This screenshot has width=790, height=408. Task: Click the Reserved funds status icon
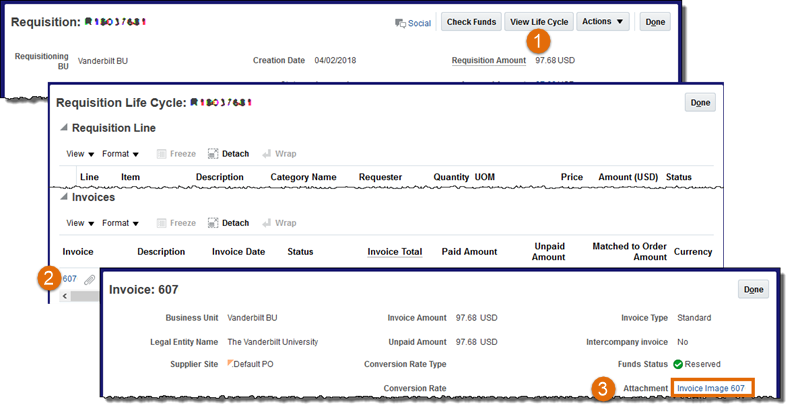click(678, 364)
